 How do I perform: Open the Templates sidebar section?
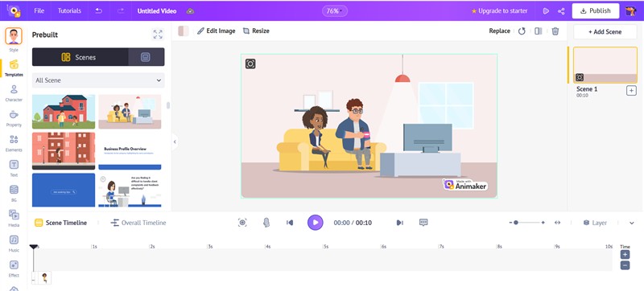14,68
